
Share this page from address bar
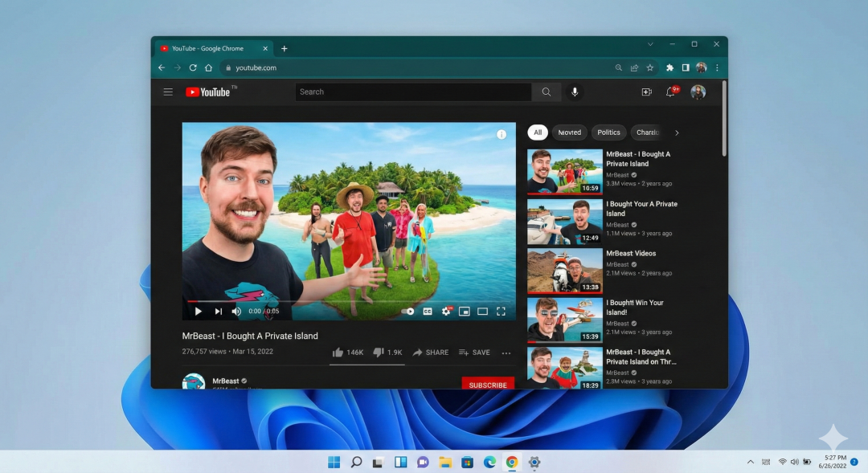pos(634,67)
